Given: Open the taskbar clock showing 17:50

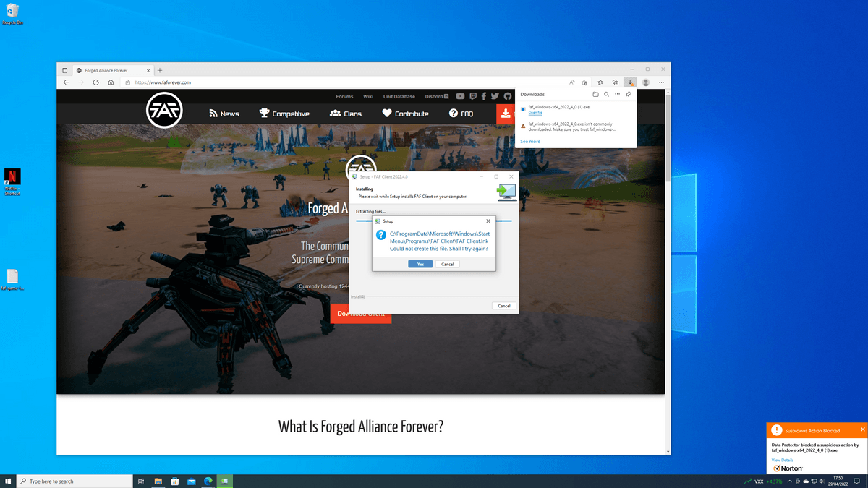Looking at the screenshot, I should [x=838, y=481].
